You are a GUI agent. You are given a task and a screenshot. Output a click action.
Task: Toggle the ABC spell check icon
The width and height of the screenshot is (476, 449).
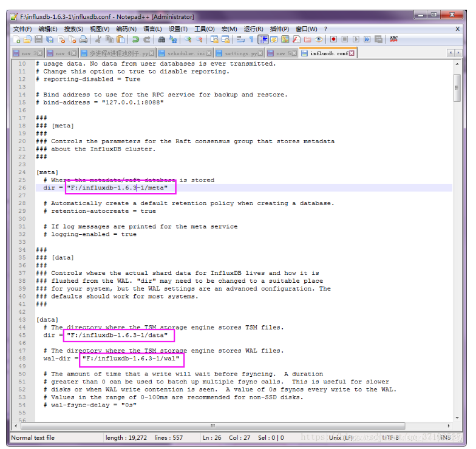[x=393, y=39]
